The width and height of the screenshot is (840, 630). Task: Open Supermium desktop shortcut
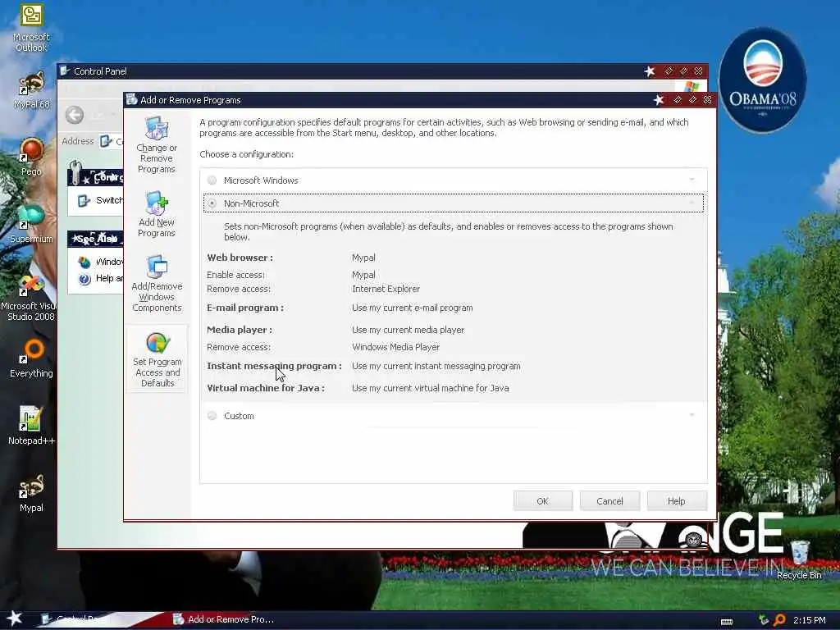tap(32, 224)
